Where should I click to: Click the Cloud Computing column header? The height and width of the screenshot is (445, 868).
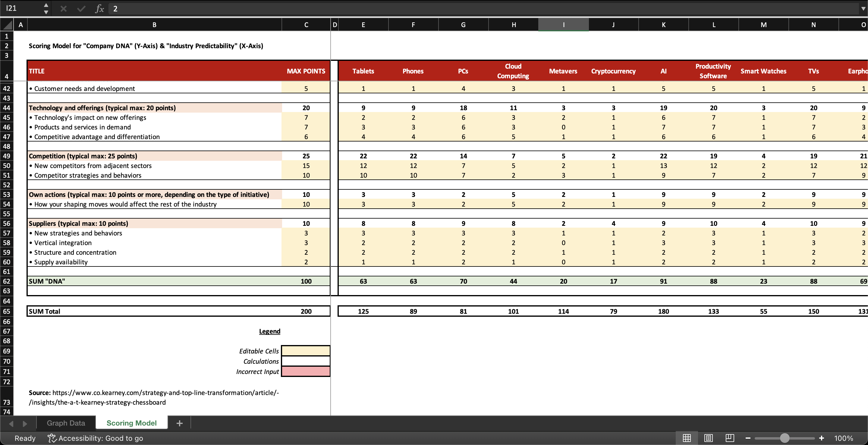513,71
